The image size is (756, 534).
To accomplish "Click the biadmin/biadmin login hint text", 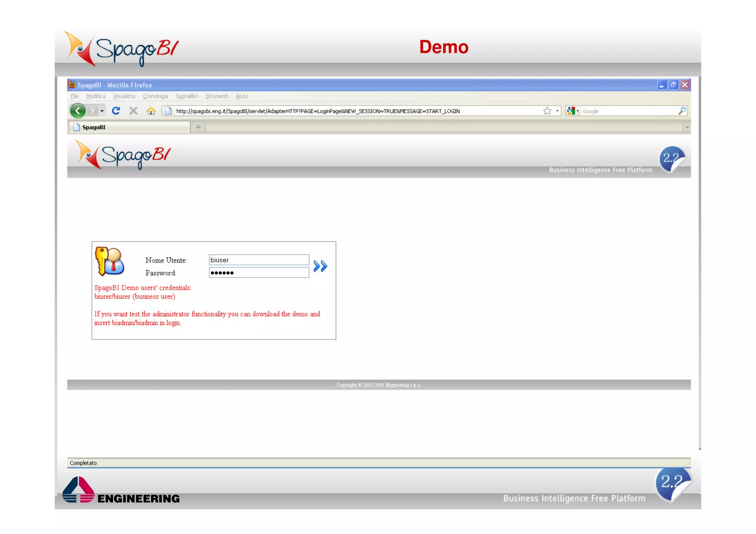I will [137, 323].
